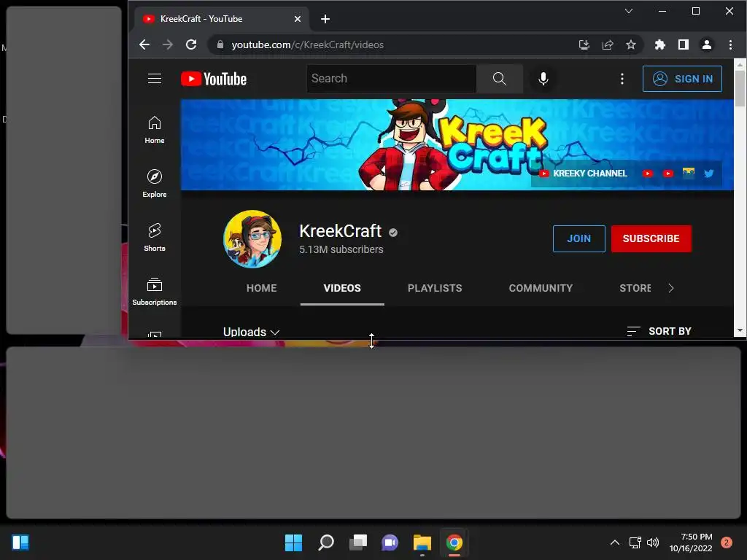Activate voice search microphone
Viewport: 747px width, 560px height.
click(543, 79)
